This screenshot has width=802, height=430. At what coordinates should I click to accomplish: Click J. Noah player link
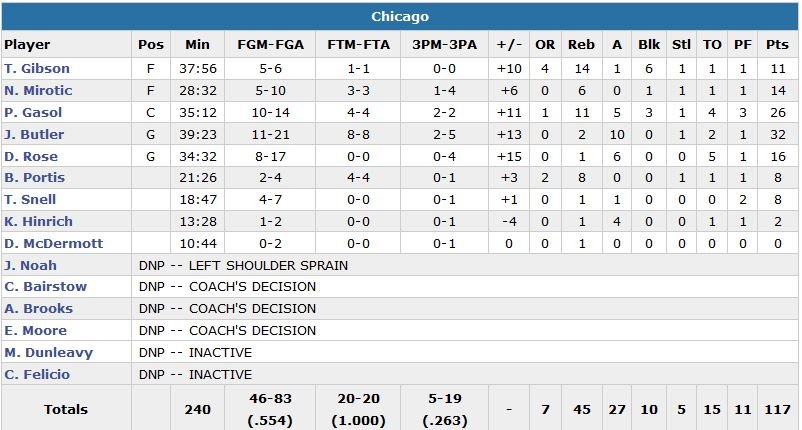[31, 266]
